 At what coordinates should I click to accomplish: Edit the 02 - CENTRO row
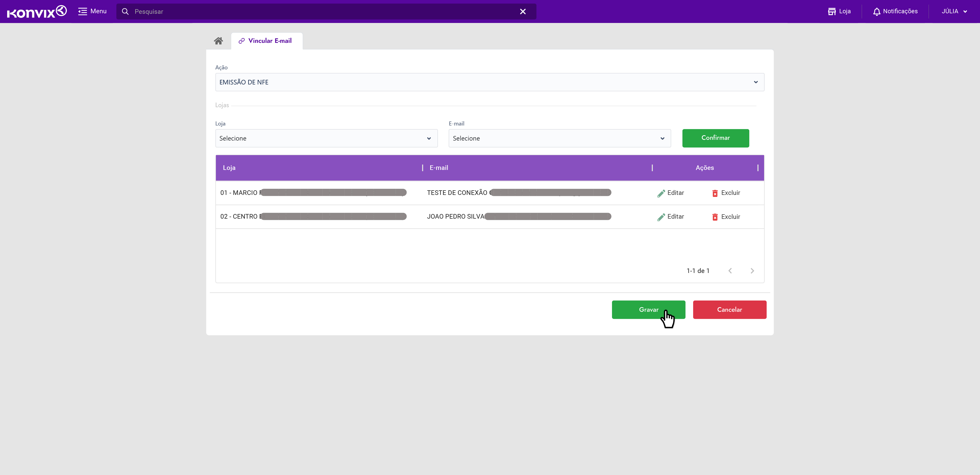point(670,217)
